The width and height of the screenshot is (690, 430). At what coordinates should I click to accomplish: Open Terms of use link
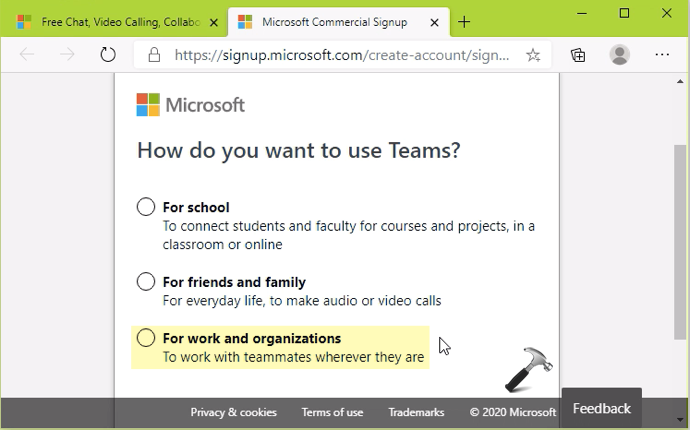tap(332, 412)
